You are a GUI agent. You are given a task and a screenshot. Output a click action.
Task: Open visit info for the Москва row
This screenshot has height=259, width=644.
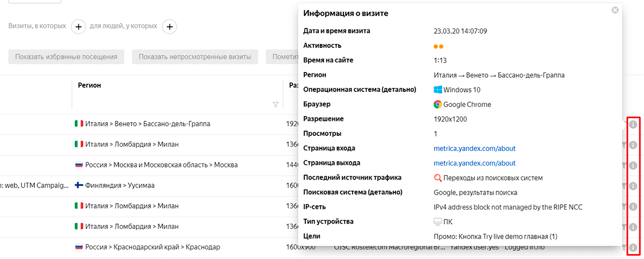633,166
